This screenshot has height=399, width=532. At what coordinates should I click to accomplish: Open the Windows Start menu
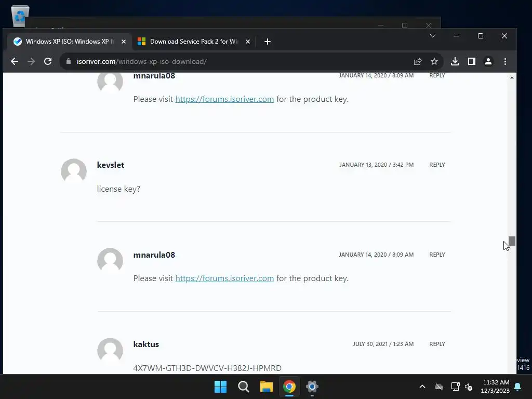(220, 387)
